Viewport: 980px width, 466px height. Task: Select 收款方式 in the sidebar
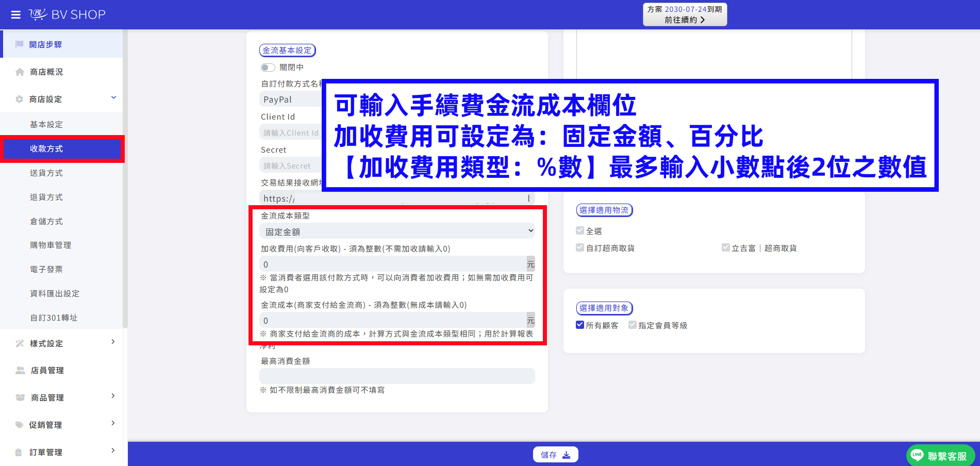pos(62,148)
